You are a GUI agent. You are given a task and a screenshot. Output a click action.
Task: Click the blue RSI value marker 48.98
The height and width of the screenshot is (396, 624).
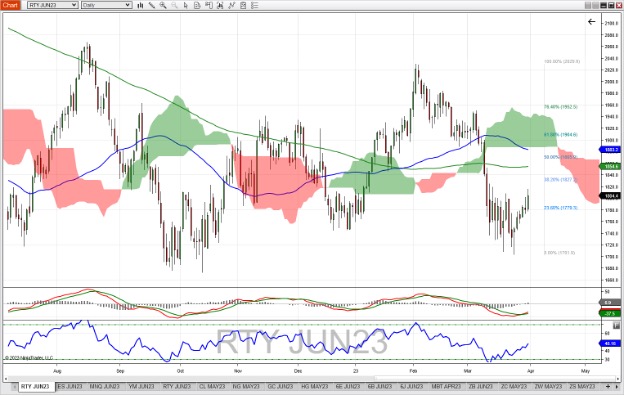click(609, 343)
